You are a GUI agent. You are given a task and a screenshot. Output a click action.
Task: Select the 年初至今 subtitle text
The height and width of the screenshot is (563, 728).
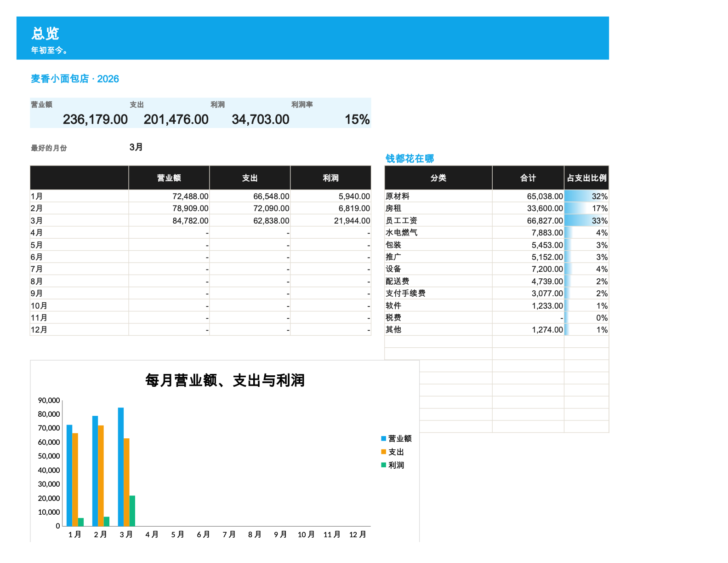pyautogui.click(x=49, y=50)
